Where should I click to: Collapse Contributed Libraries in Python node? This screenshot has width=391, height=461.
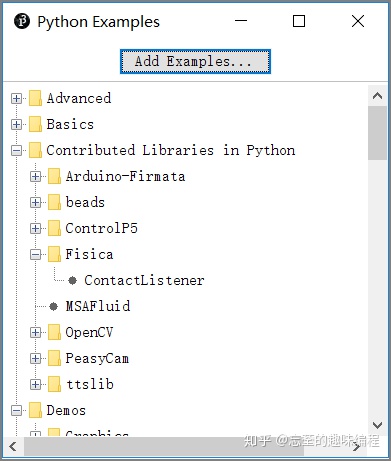tap(16, 151)
